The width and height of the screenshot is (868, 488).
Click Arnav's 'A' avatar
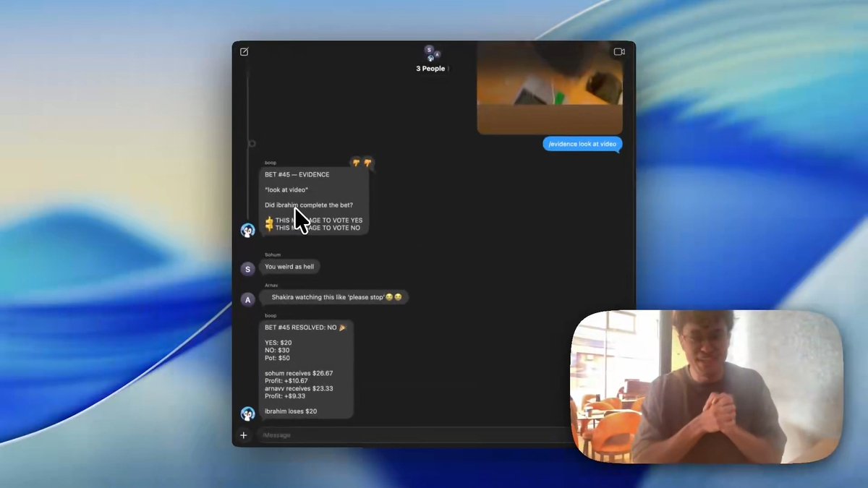pos(247,299)
